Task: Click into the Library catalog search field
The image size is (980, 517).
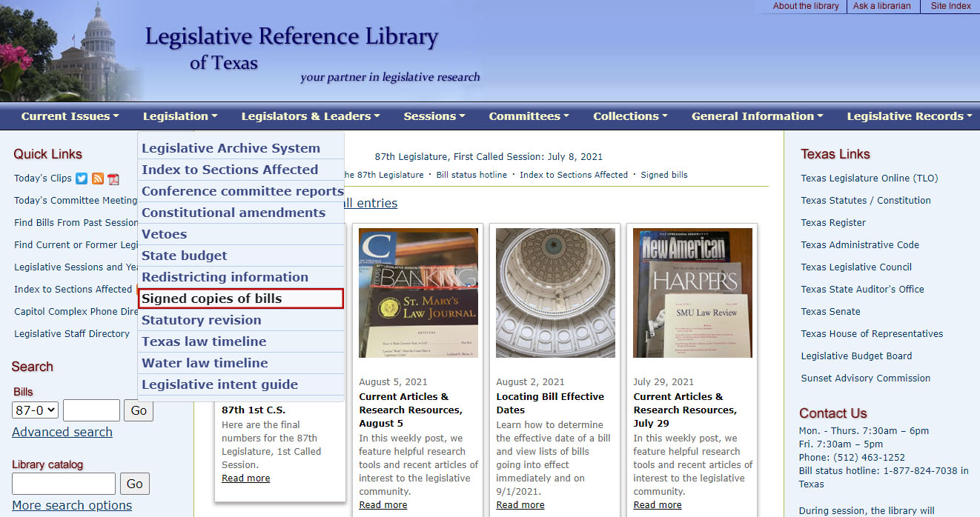Action: click(64, 484)
